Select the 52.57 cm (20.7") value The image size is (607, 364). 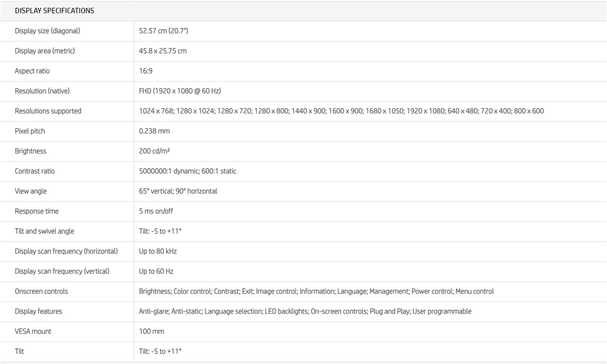coord(164,31)
